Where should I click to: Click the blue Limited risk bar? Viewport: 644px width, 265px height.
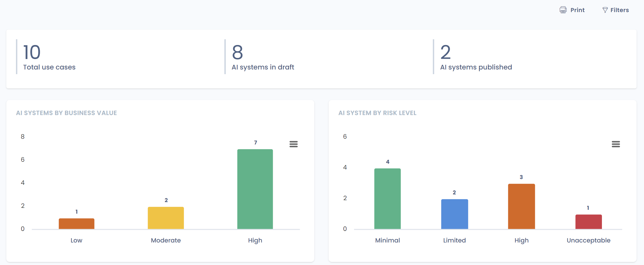[454, 214]
